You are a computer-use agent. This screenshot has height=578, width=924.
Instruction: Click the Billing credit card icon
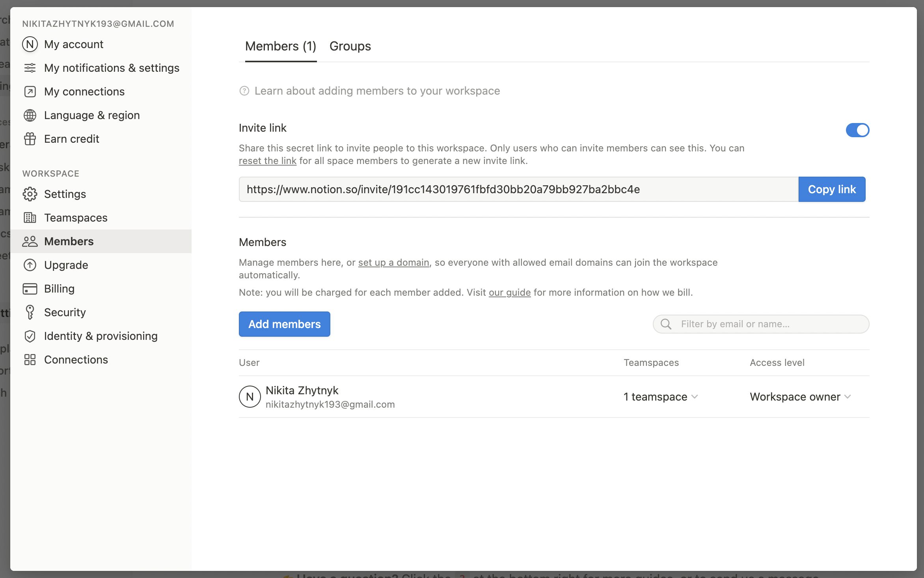[30, 289]
